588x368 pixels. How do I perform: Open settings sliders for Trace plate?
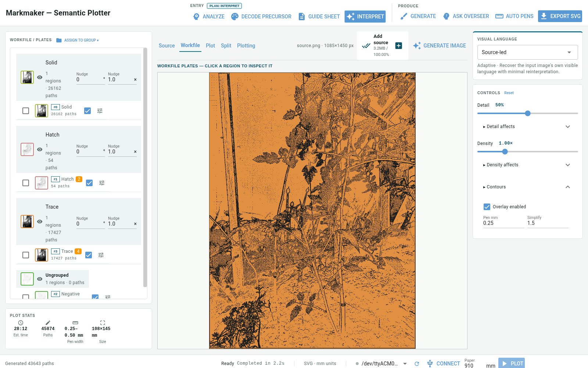[101, 255]
